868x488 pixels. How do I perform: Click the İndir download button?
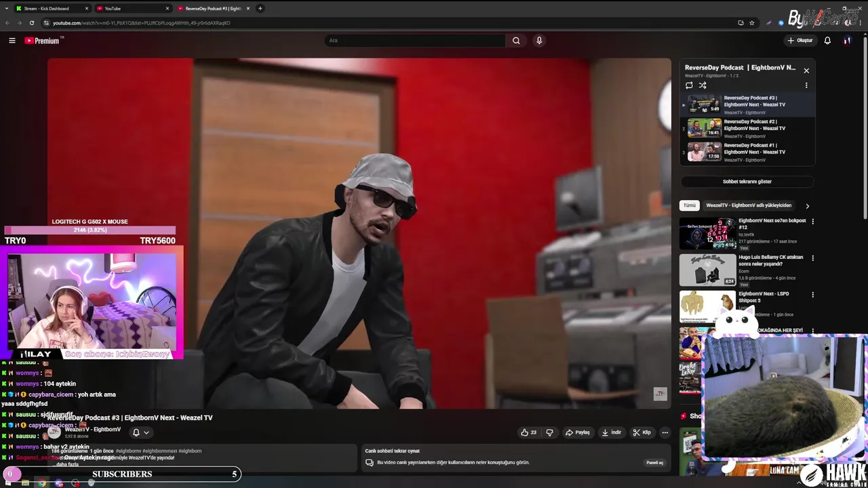[x=611, y=432]
